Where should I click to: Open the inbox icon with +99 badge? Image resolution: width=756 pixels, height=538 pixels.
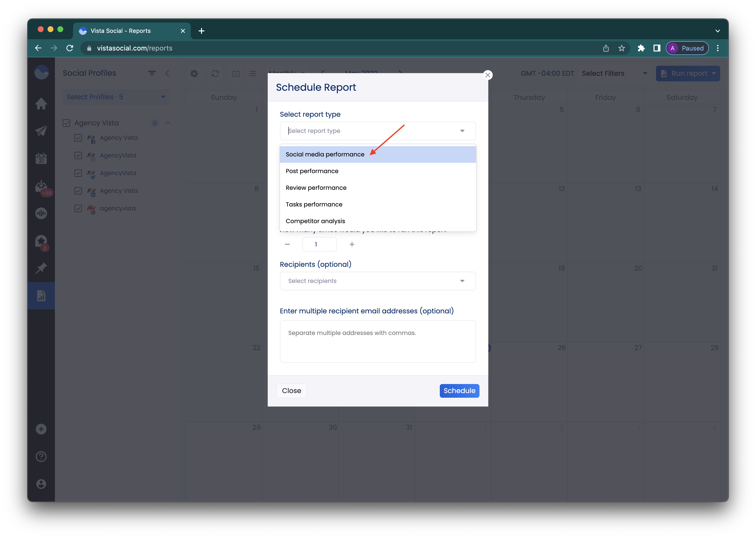pos(41,186)
